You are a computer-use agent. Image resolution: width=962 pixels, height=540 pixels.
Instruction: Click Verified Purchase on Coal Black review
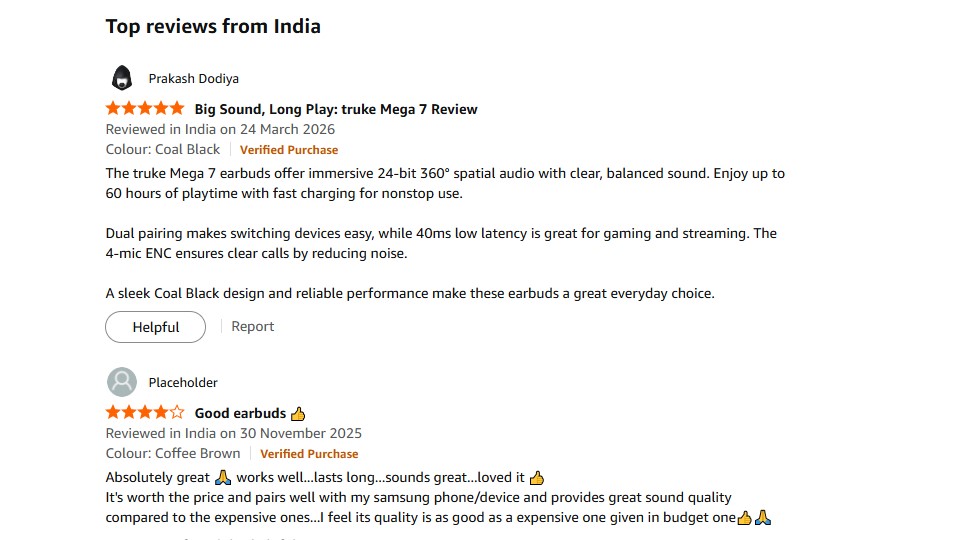click(x=288, y=150)
